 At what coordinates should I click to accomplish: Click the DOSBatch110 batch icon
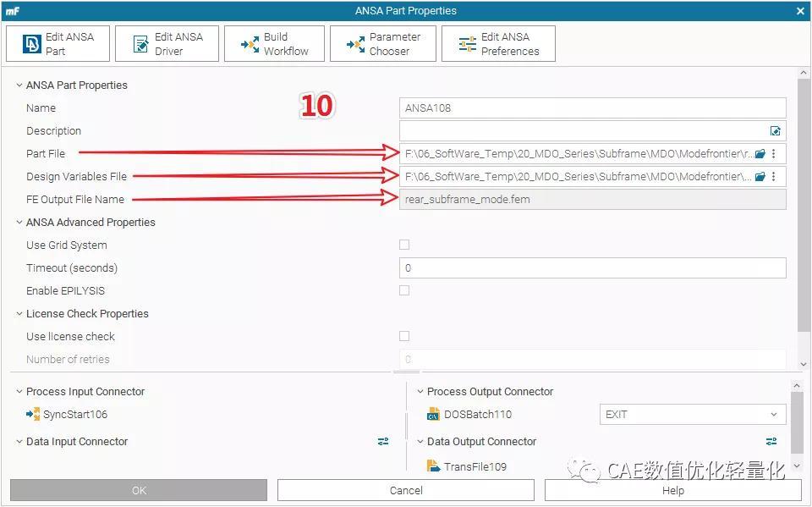(433, 414)
